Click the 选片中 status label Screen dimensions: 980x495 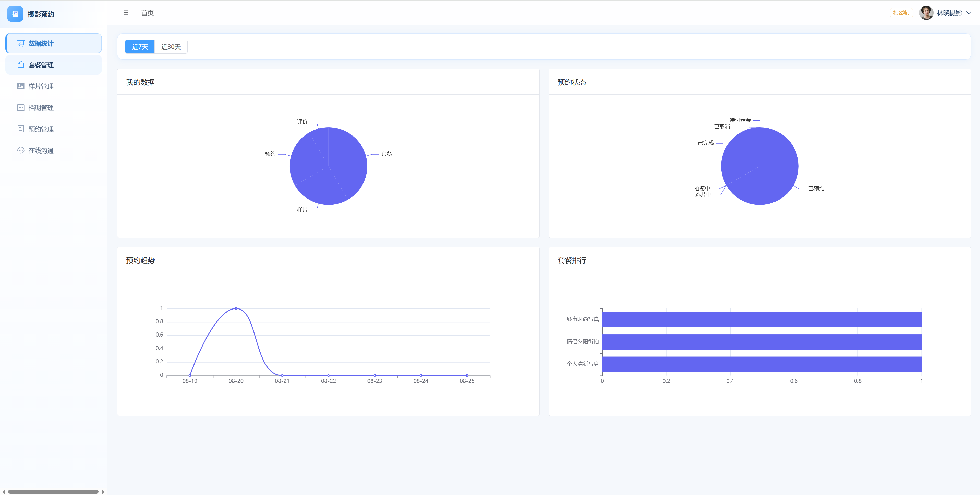[704, 195]
